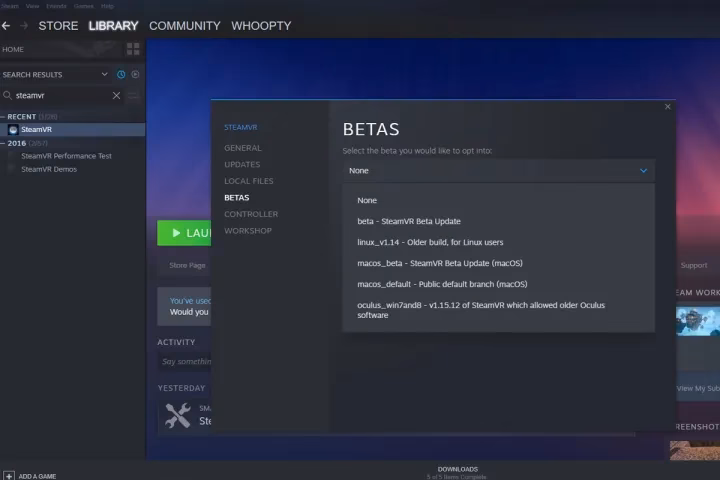720x480 pixels.
Task: Open the Workshop properties tab
Action: click(x=248, y=231)
